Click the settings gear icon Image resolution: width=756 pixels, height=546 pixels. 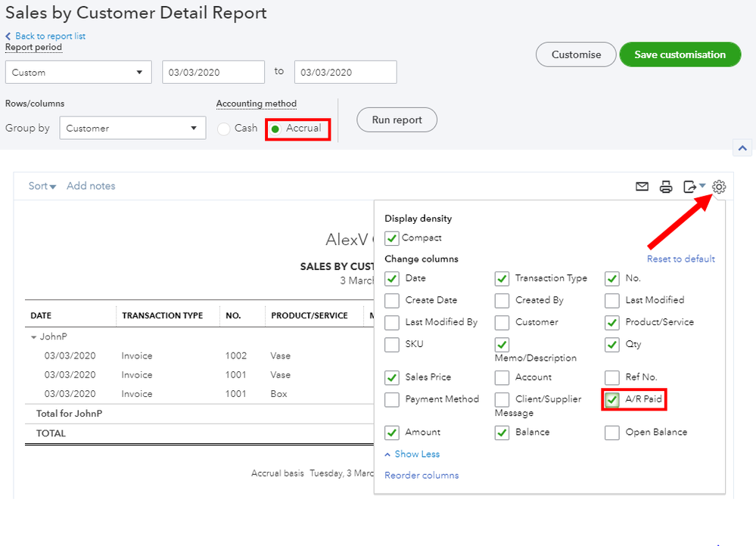719,187
